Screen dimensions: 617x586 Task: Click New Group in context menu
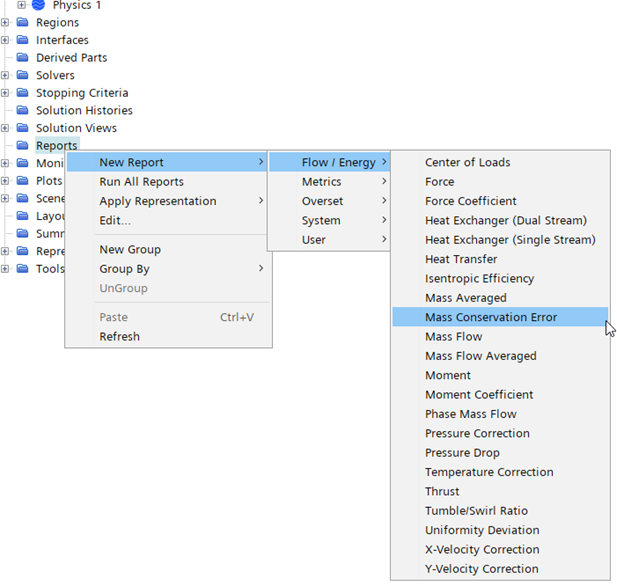tap(130, 249)
